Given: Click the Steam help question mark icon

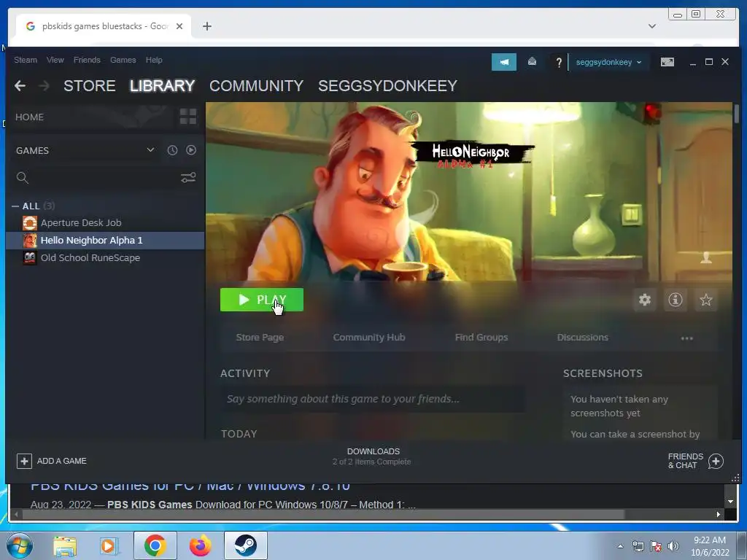Looking at the screenshot, I should [x=558, y=63].
